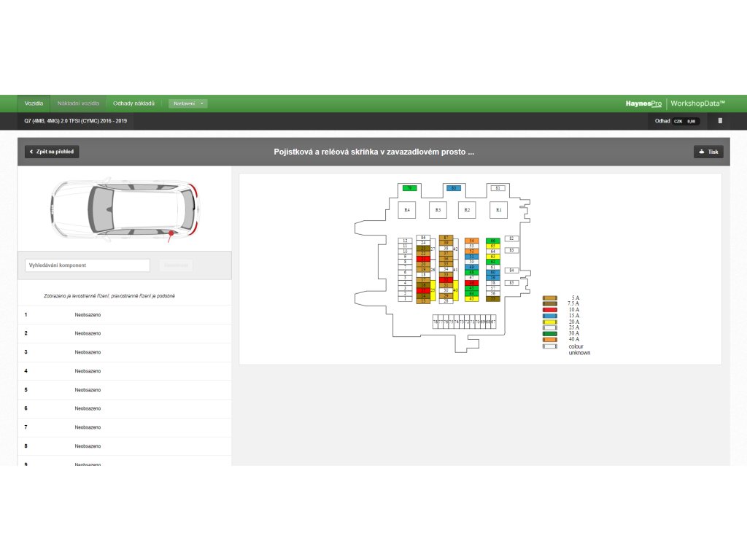This screenshot has width=747, height=560.
Task: Click green fuse 79 at top
Action: [x=409, y=188]
